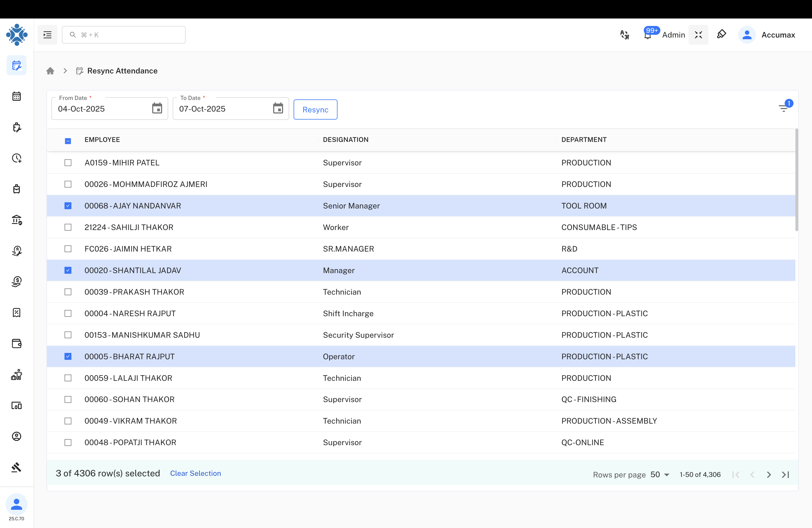Click the Home breadcrumb icon
Screen dimensions: 812x528
(50, 71)
